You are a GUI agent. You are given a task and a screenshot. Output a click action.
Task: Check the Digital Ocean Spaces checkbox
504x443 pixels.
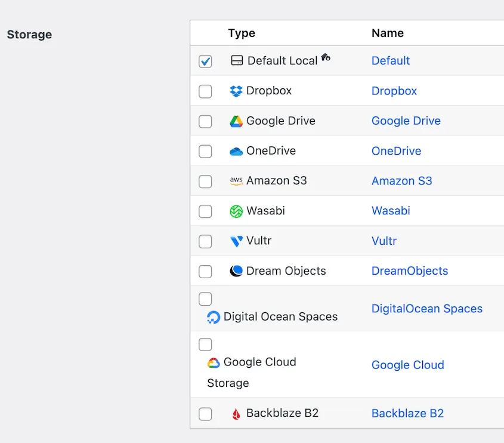pyautogui.click(x=205, y=299)
